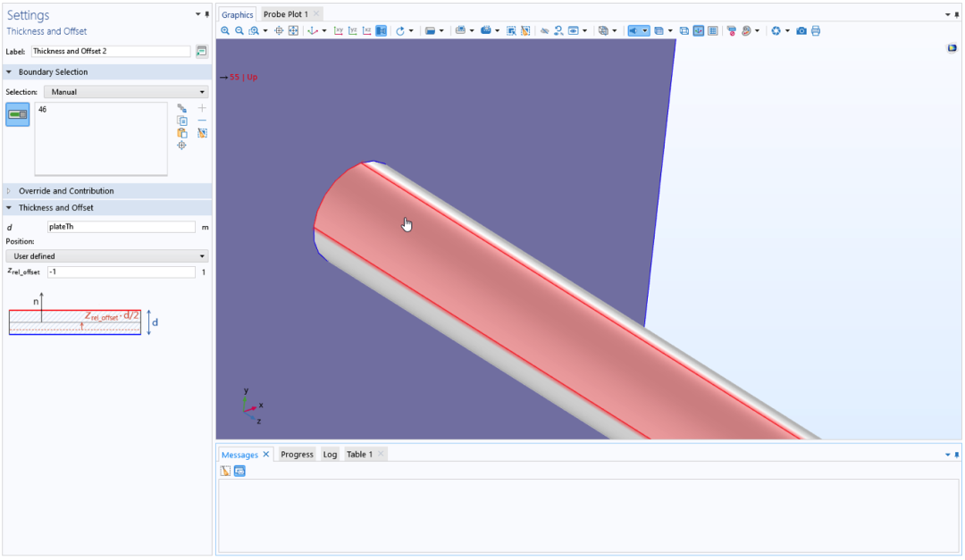Collapse the Boundary Selection section
The height and width of the screenshot is (560, 965).
9,72
